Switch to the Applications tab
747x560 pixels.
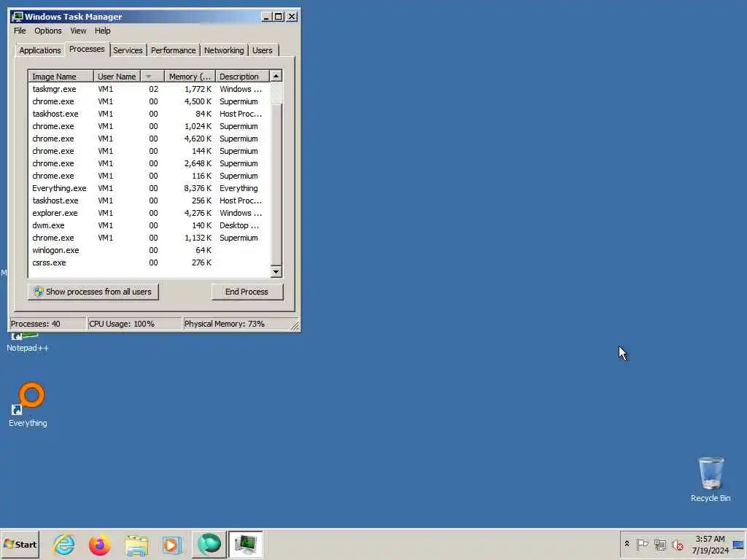click(x=40, y=50)
